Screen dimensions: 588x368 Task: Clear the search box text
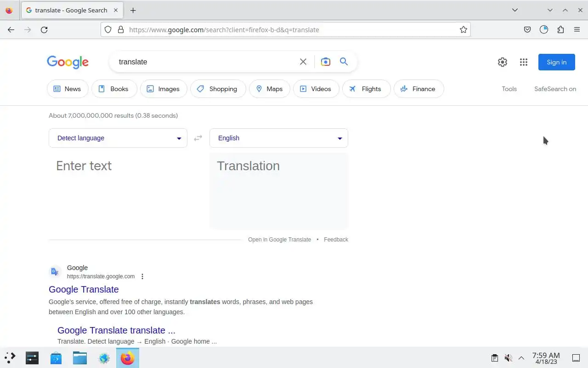point(303,62)
